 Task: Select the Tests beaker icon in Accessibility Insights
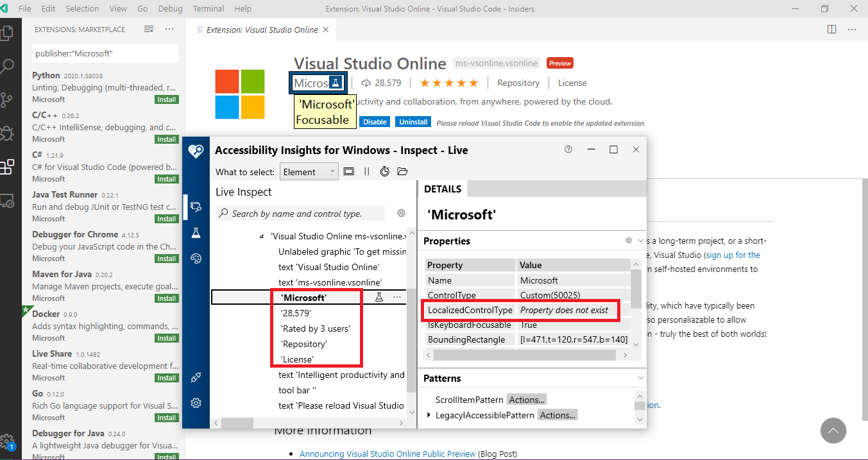196,232
